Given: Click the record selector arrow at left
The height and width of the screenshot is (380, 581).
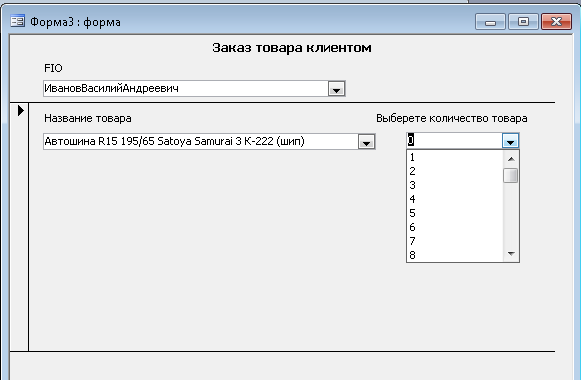Looking at the screenshot, I should pos(20,110).
